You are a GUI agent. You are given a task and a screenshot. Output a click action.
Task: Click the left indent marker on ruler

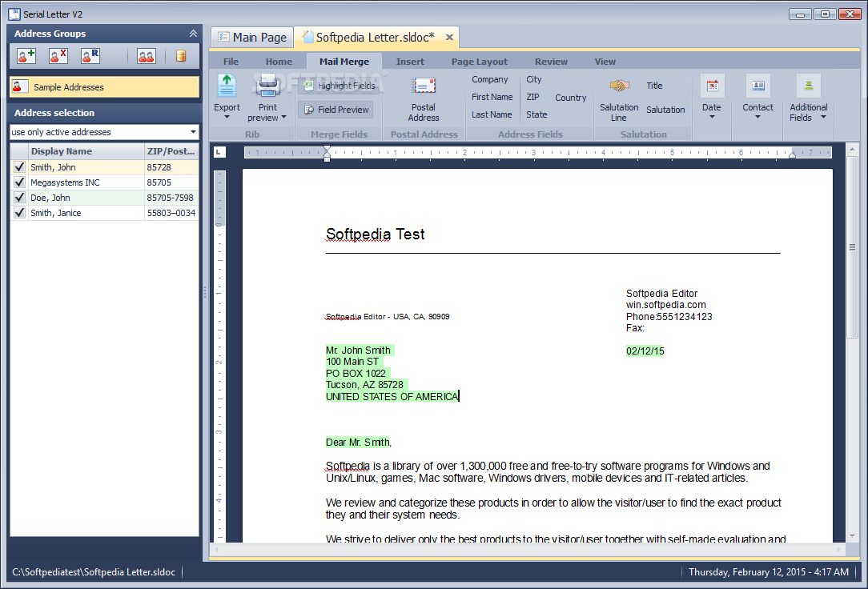[328, 153]
